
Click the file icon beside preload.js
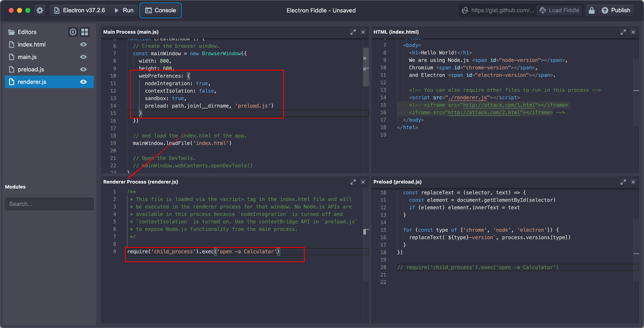[x=11, y=69]
